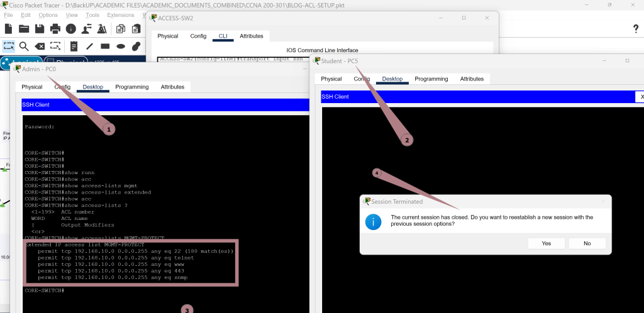Select the Draw Ellipse tool

(x=121, y=46)
